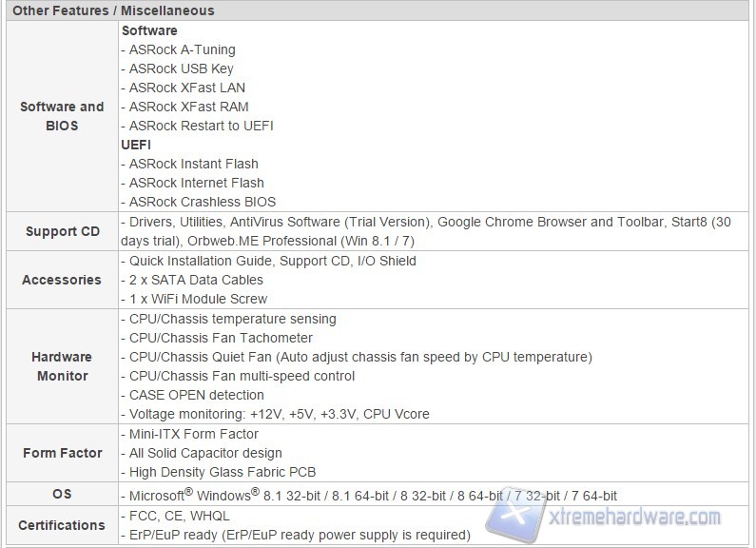Select the Software and BIOS row label
The height and width of the screenshot is (548, 756).
click(x=62, y=116)
